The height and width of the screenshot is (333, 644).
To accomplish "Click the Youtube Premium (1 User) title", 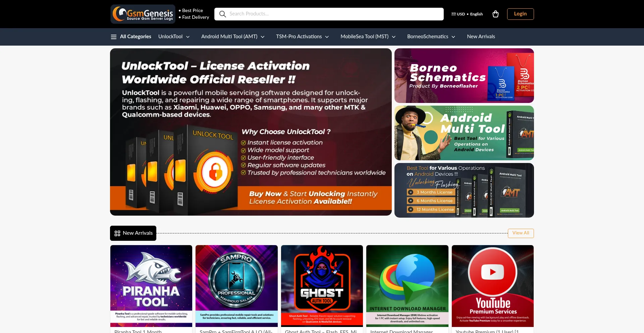I will pyautogui.click(x=487, y=331).
